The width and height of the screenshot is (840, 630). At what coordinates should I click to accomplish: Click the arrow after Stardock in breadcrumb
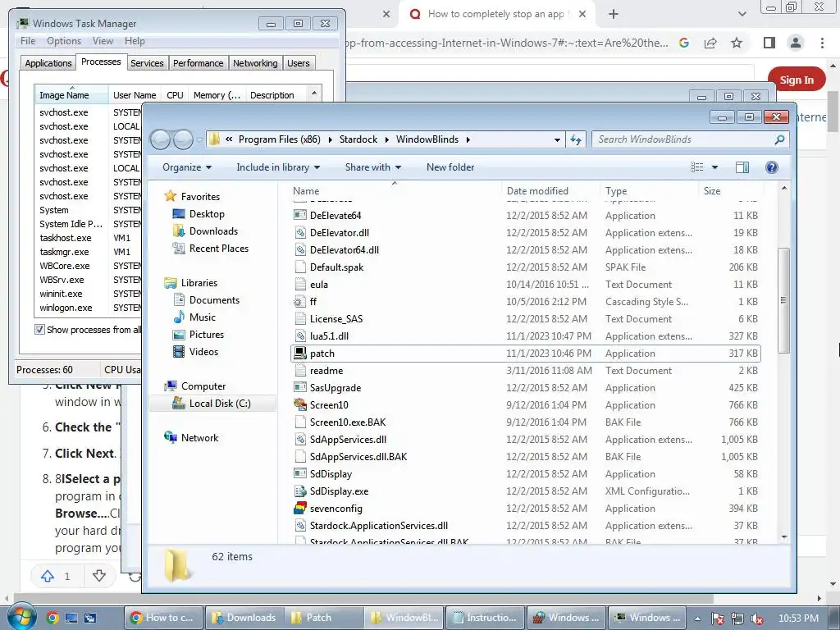coord(387,139)
